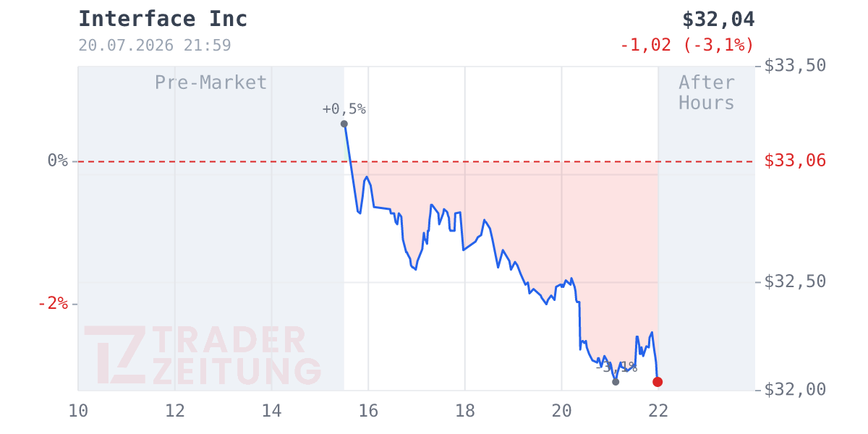
Task: Click the $32,00 price axis label
Action: coord(795,390)
